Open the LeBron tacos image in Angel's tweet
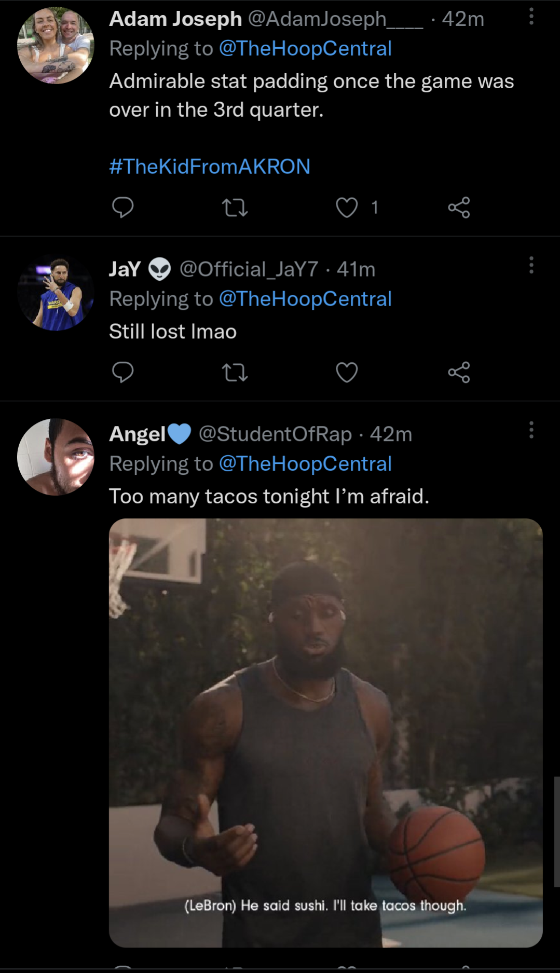 tap(325, 732)
